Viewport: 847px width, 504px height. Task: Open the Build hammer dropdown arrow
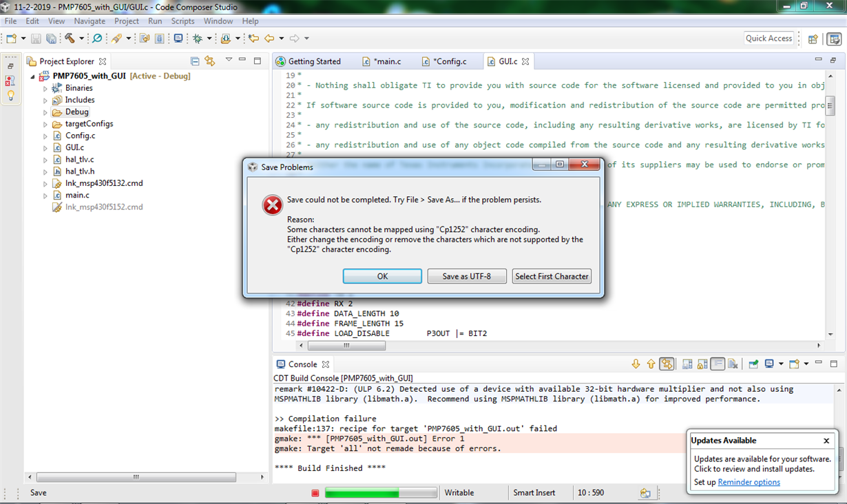point(81,39)
